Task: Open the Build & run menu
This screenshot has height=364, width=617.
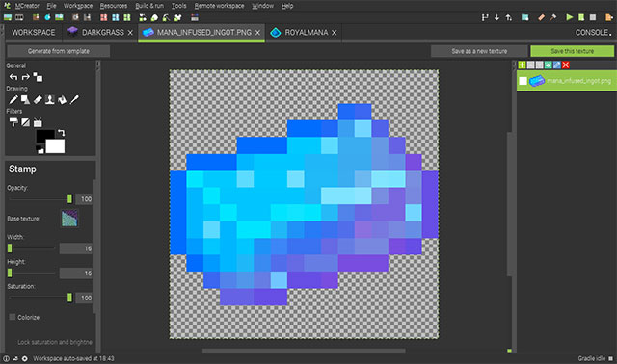Action: tap(149, 6)
